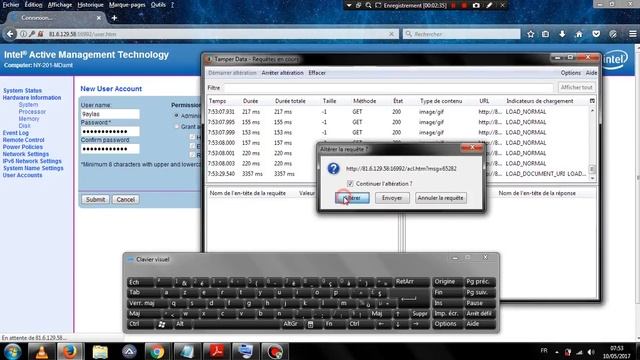Click the User name input field
Screen dimensions: 640x360
coord(110,114)
